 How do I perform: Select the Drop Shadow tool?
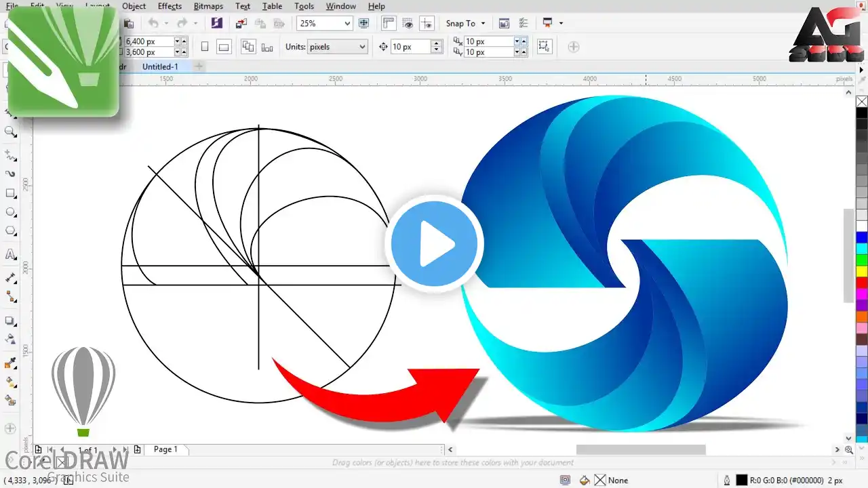(x=10, y=321)
